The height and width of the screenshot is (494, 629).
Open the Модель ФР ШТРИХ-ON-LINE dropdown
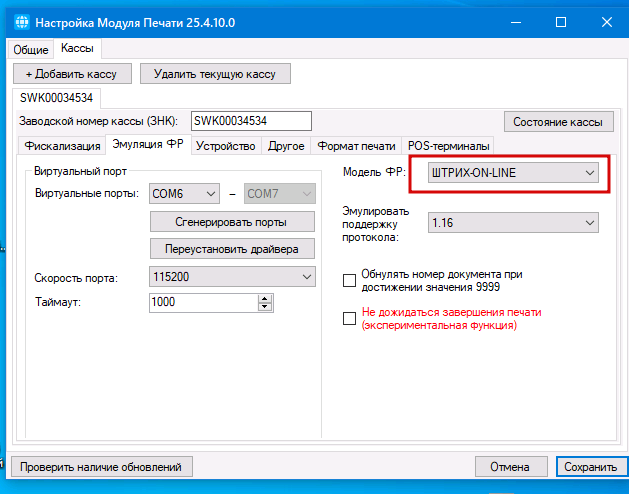click(x=513, y=173)
